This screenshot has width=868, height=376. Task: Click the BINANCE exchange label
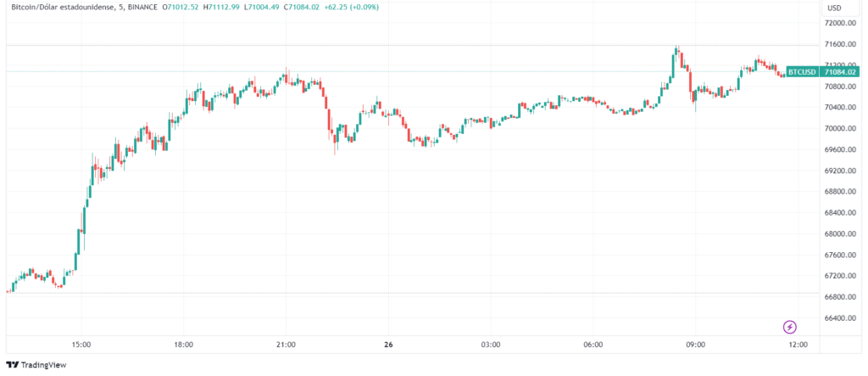pyautogui.click(x=142, y=7)
